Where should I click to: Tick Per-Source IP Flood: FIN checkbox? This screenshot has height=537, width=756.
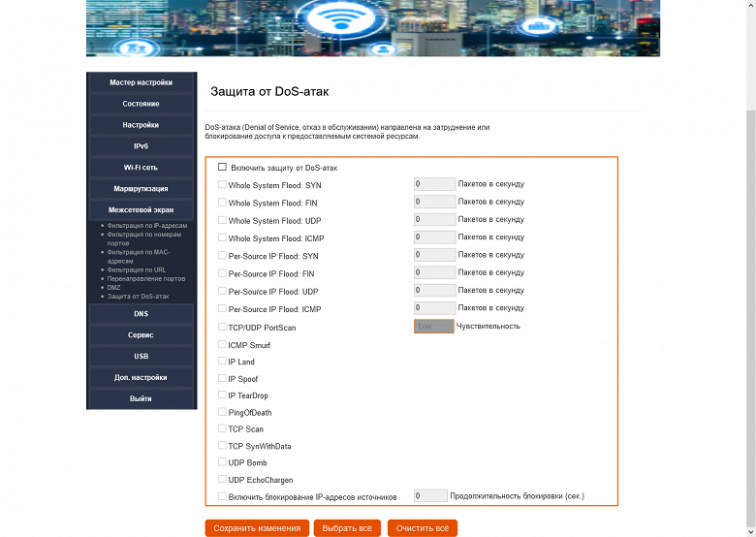click(222, 272)
